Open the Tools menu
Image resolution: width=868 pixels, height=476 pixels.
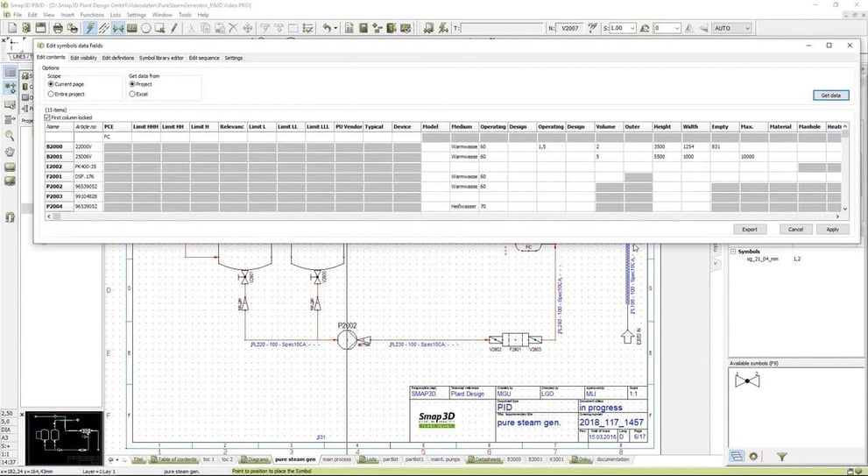click(x=184, y=15)
